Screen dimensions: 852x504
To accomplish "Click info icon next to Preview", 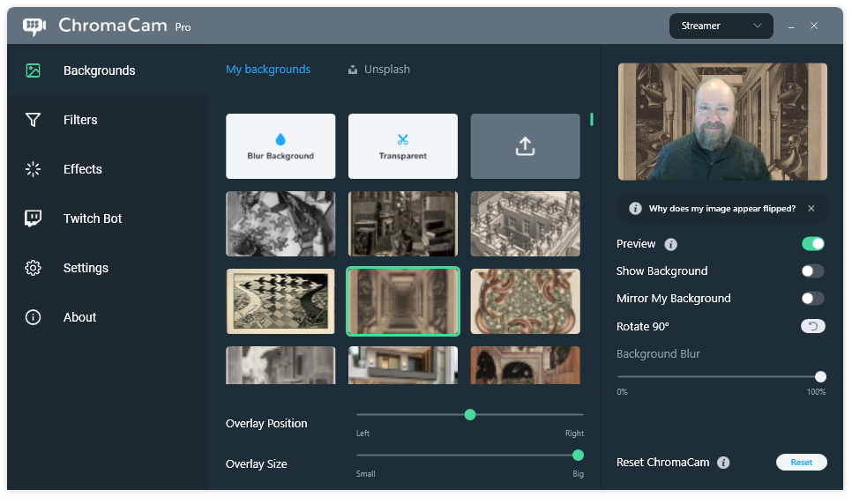I will point(670,244).
